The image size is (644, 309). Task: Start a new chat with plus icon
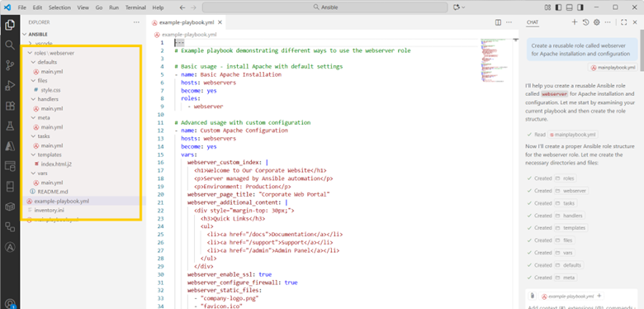(575, 22)
